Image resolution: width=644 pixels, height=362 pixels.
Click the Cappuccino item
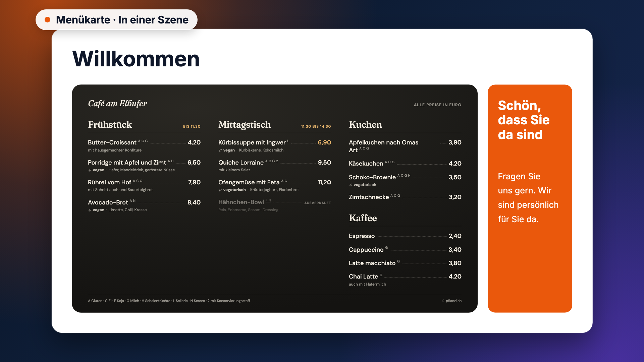[366, 250]
